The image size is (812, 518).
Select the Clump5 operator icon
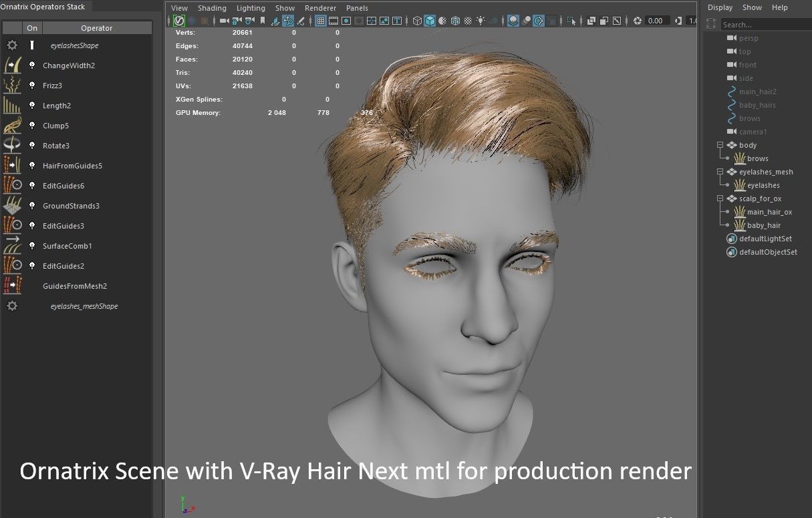12,126
